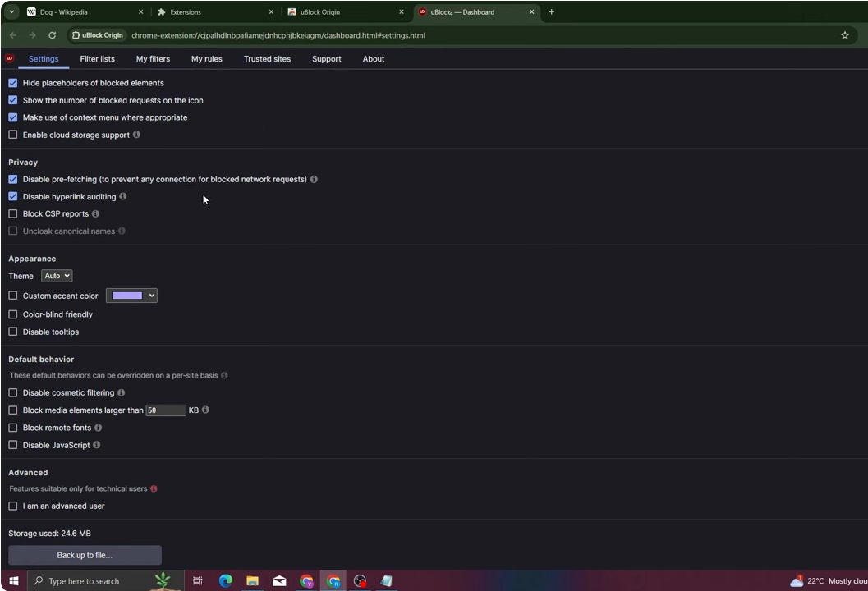
Task: Open the info icon after per-site basis text
Action: tap(224, 375)
